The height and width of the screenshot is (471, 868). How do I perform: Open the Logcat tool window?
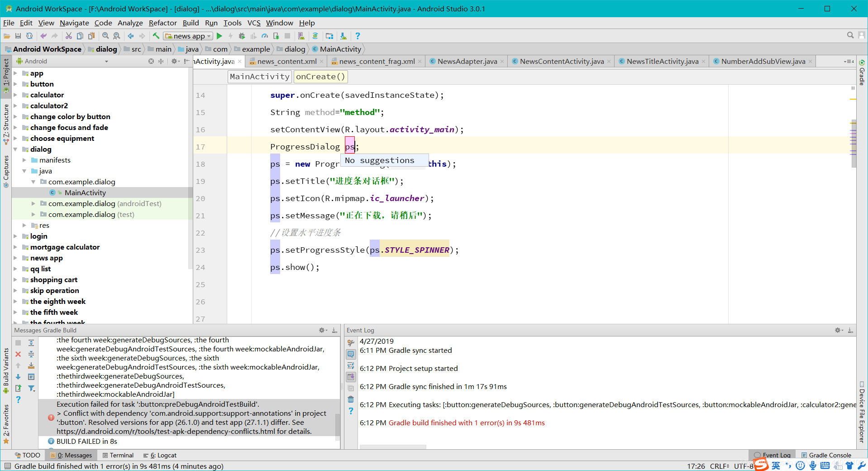point(160,455)
